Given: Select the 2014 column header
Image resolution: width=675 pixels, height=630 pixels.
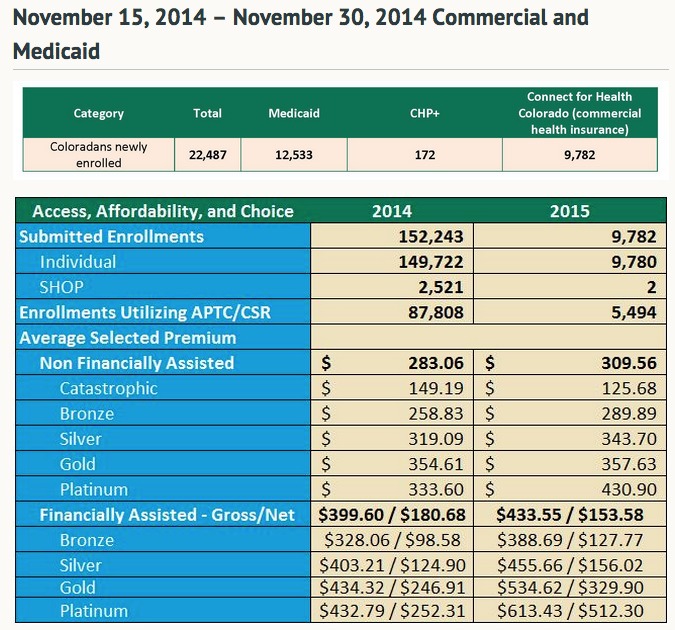Looking at the screenshot, I should point(391,211).
